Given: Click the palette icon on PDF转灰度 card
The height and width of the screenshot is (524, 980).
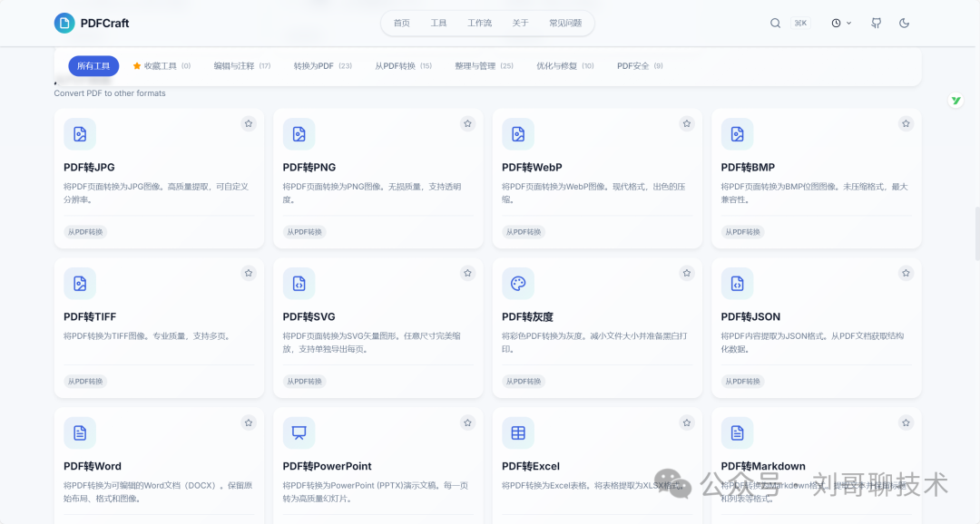Looking at the screenshot, I should [518, 283].
